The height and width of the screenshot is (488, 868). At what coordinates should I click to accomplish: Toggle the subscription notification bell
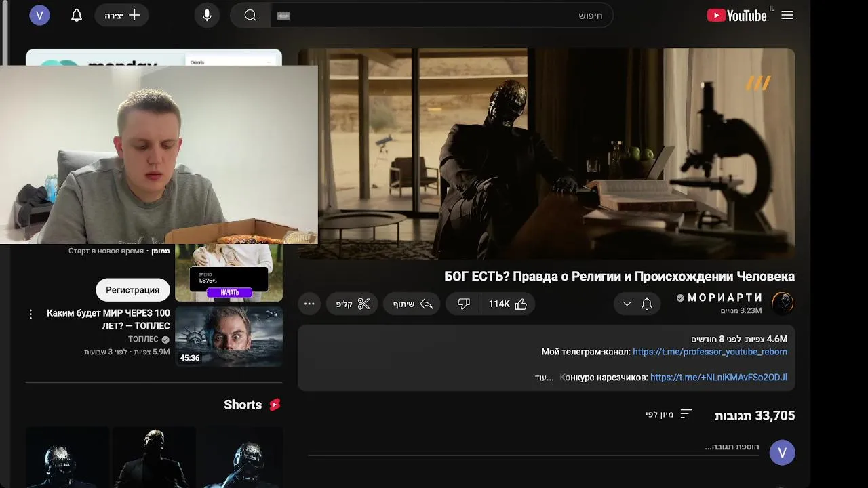tap(647, 304)
